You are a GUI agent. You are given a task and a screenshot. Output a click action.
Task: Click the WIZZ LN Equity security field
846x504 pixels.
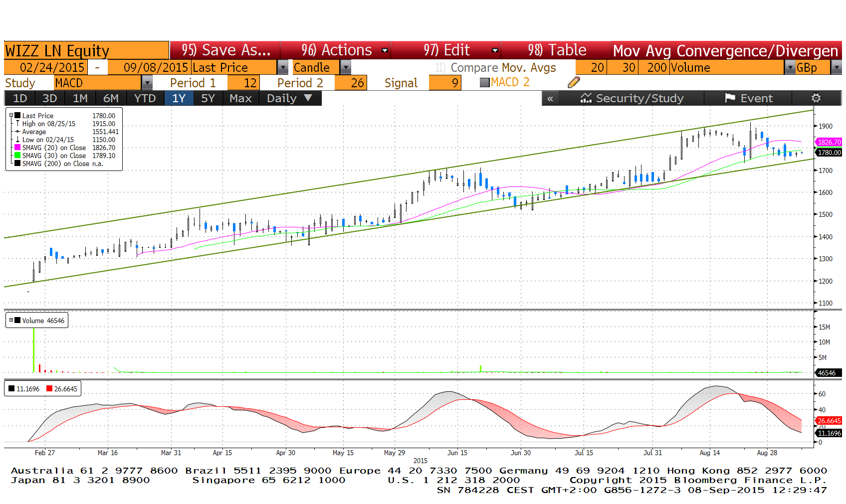tap(86, 50)
